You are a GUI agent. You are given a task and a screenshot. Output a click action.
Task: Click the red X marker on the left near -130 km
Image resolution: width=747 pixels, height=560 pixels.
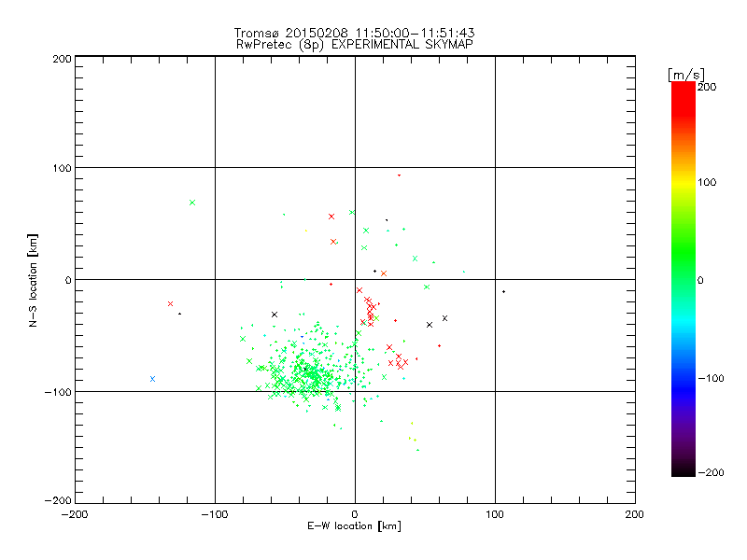(171, 304)
